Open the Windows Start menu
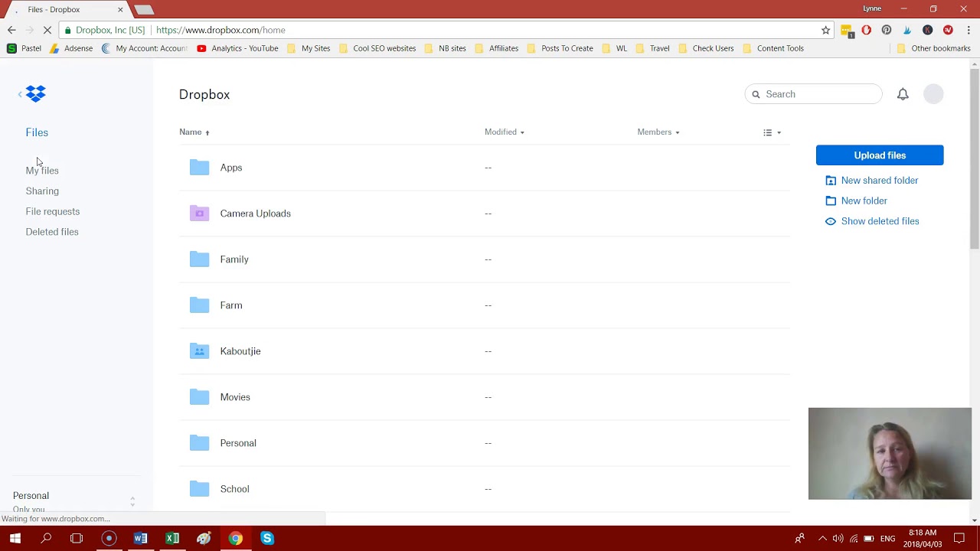This screenshot has height=551, width=980. 15,538
